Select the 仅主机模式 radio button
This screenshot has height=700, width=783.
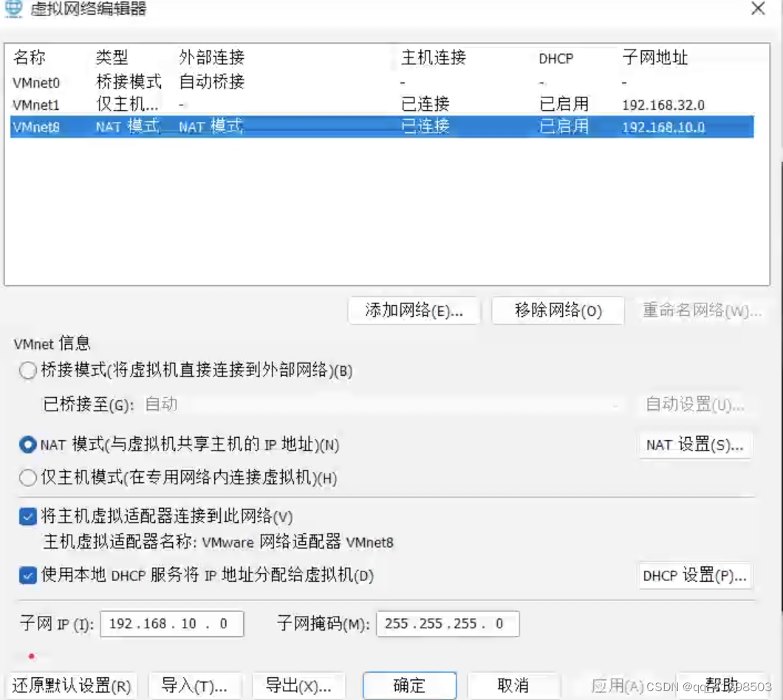(x=28, y=478)
